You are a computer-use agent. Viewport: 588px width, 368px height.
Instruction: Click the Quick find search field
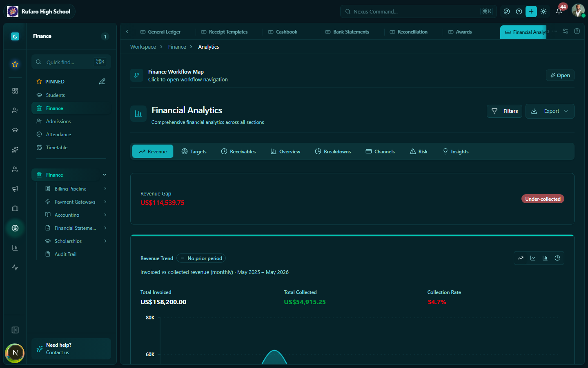71,62
